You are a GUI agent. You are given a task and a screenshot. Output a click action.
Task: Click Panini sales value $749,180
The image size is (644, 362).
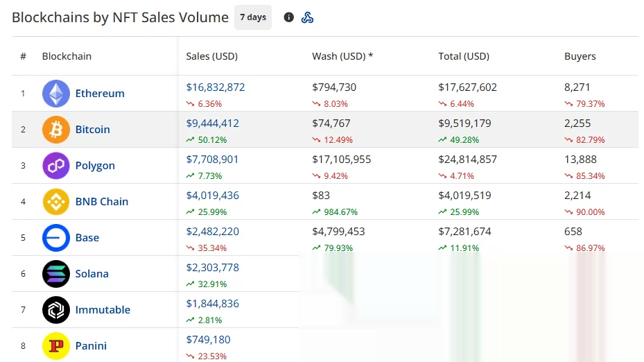click(x=208, y=340)
